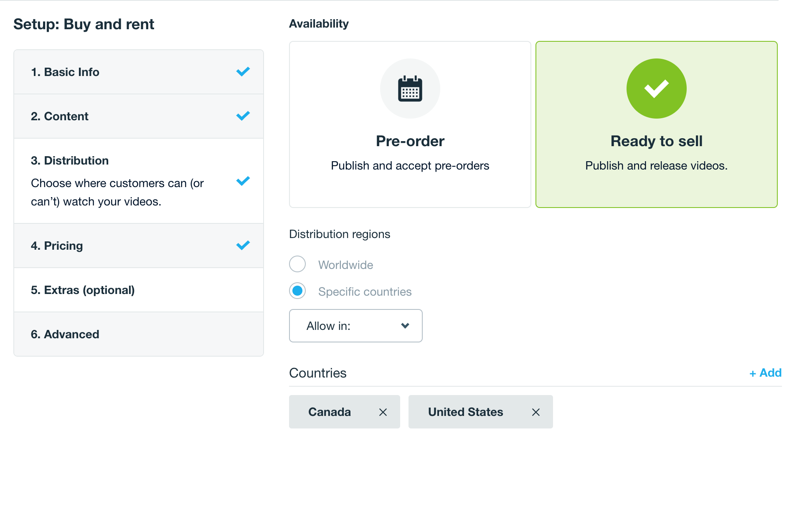
Task: Click the Canada country tag
Action: click(x=330, y=412)
